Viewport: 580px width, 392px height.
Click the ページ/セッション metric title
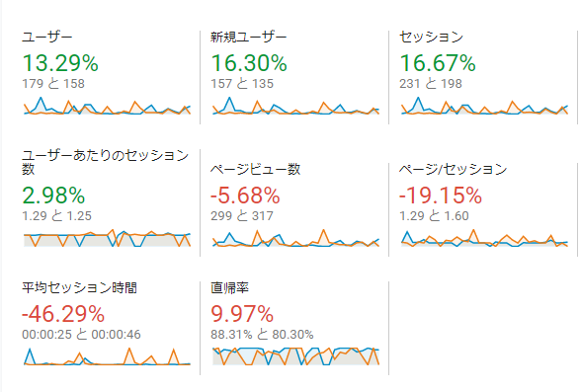[453, 170]
